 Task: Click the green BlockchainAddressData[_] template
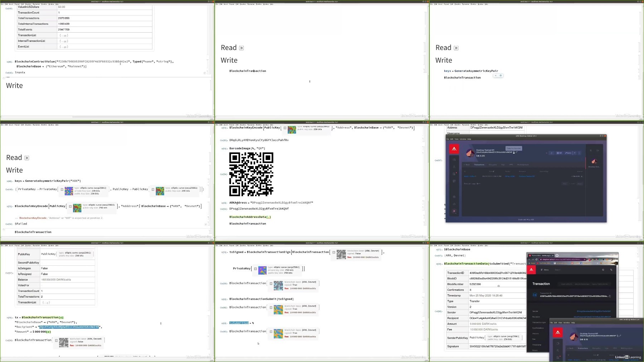(x=250, y=217)
